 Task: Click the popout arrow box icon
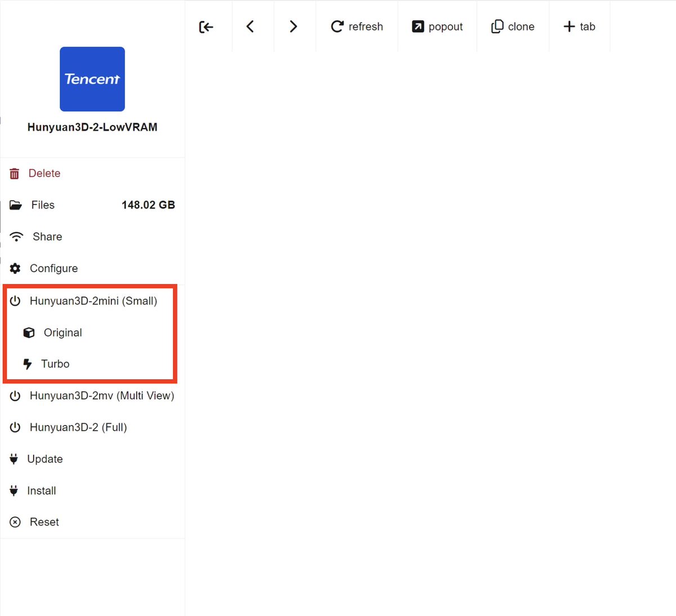point(418,26)
